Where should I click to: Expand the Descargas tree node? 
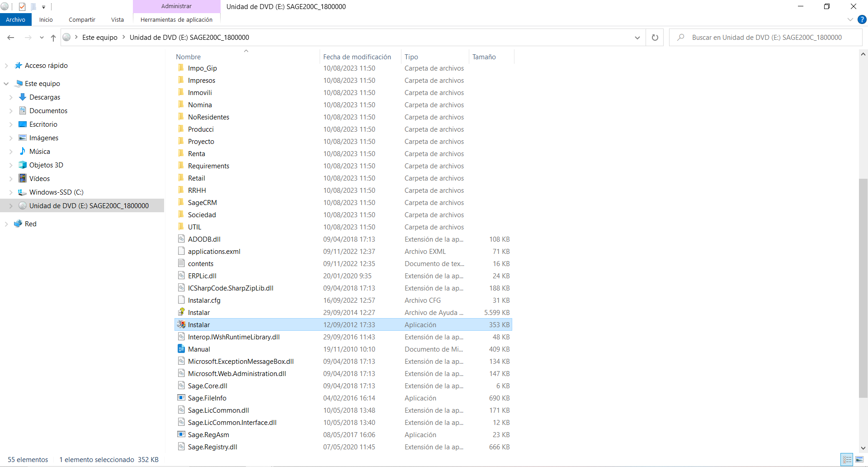(x=11, y=97)
